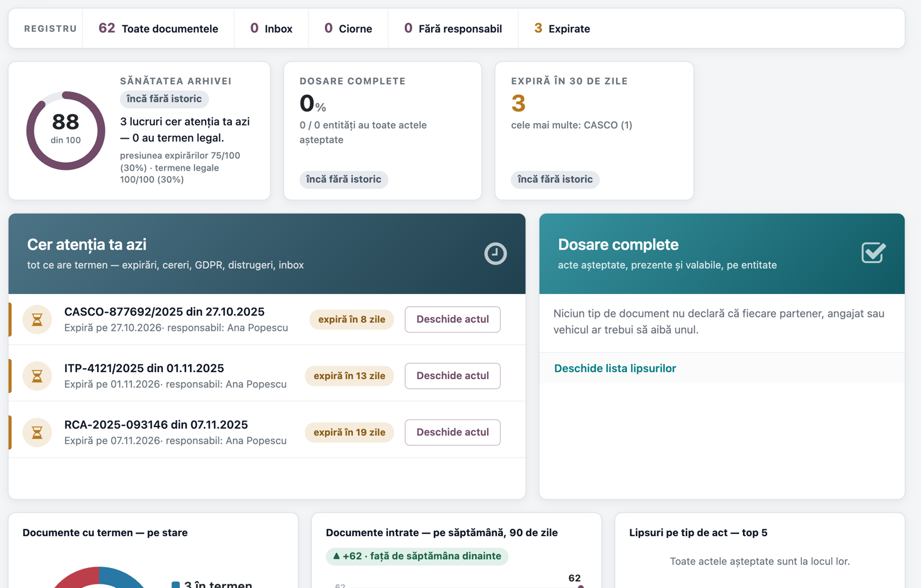Open the Ciorne tab
The height and width of the screenshot is (588, 921).
coord(348,28)
